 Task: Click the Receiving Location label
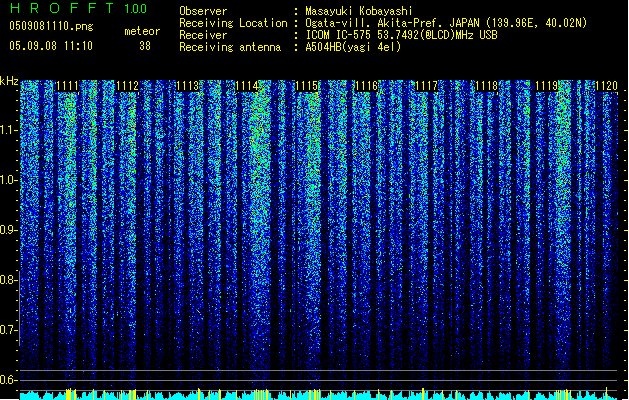pos(233,23)
